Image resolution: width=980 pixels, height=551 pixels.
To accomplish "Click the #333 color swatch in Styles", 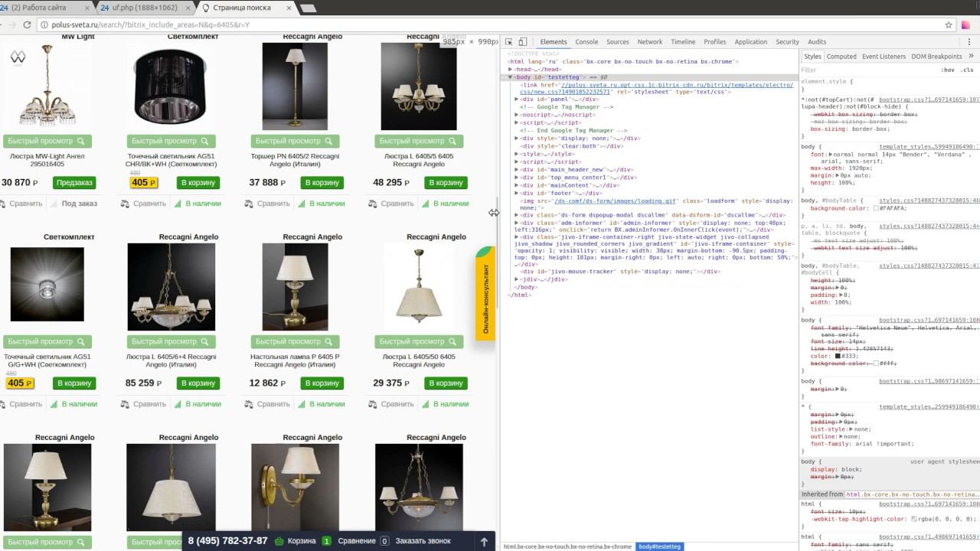I will [x=838, y=356].
